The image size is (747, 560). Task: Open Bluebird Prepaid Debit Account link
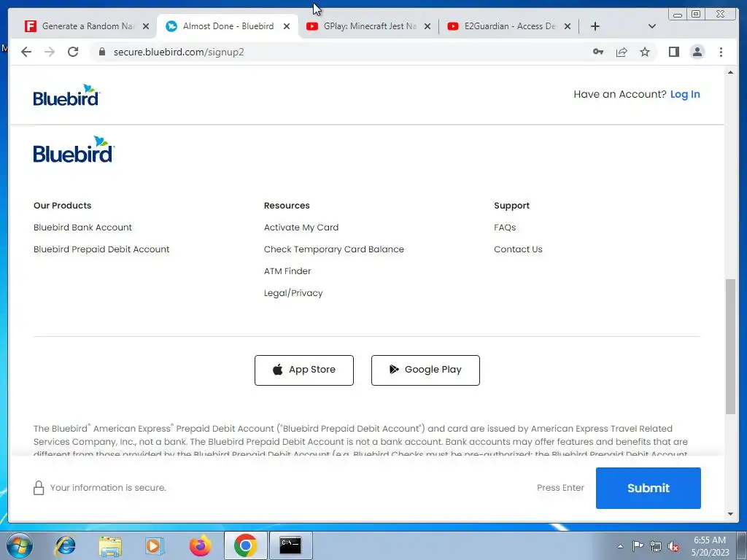101,249
